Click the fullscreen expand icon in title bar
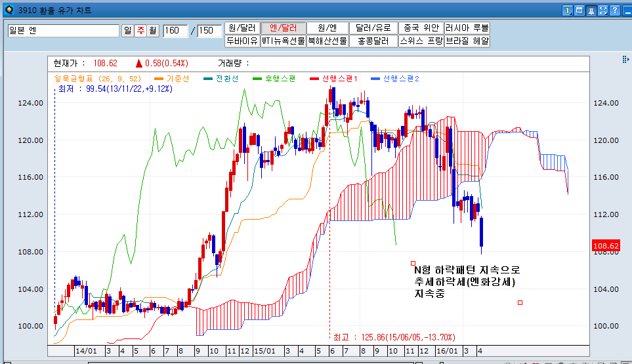This screenshot has width=632, height=364. [602, 10]
